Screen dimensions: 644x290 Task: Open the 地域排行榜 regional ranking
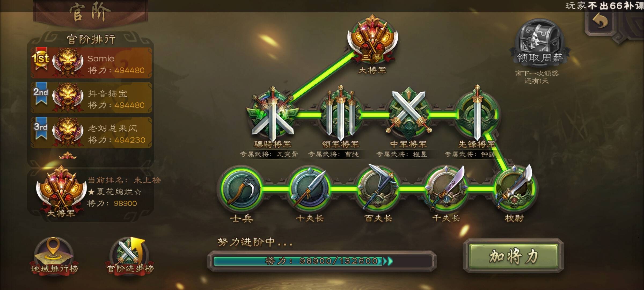pos(54,255)
